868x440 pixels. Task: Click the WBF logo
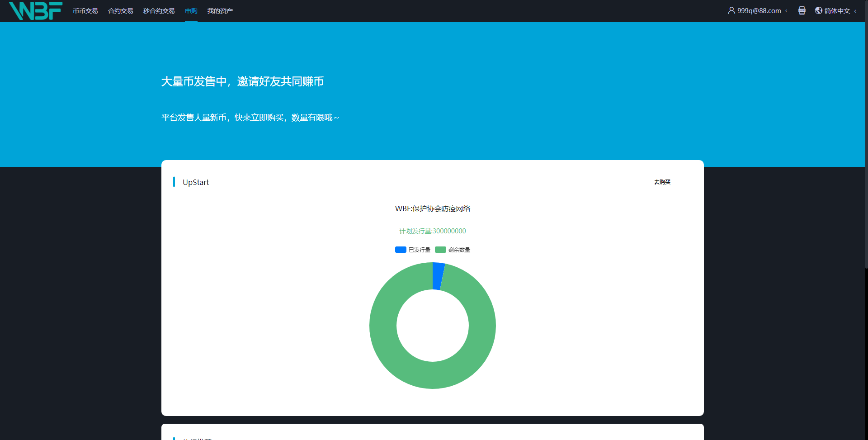point(35,11)
